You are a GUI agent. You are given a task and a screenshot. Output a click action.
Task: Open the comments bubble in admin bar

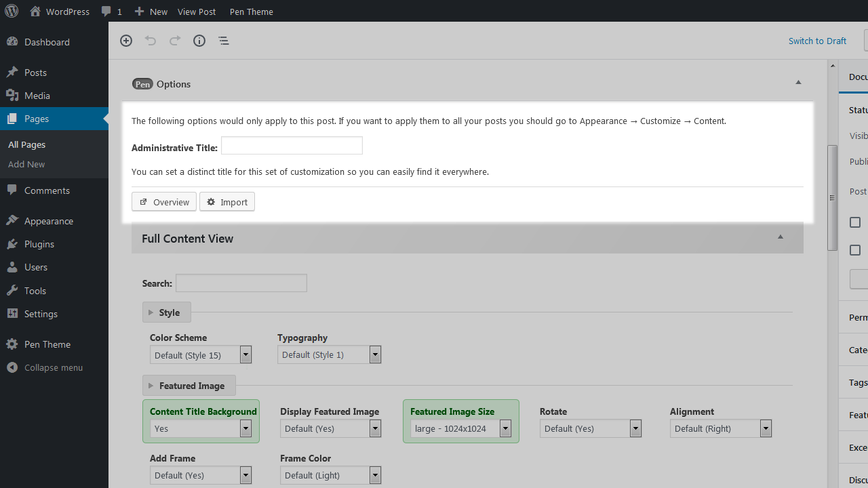[x=111, y=12]
